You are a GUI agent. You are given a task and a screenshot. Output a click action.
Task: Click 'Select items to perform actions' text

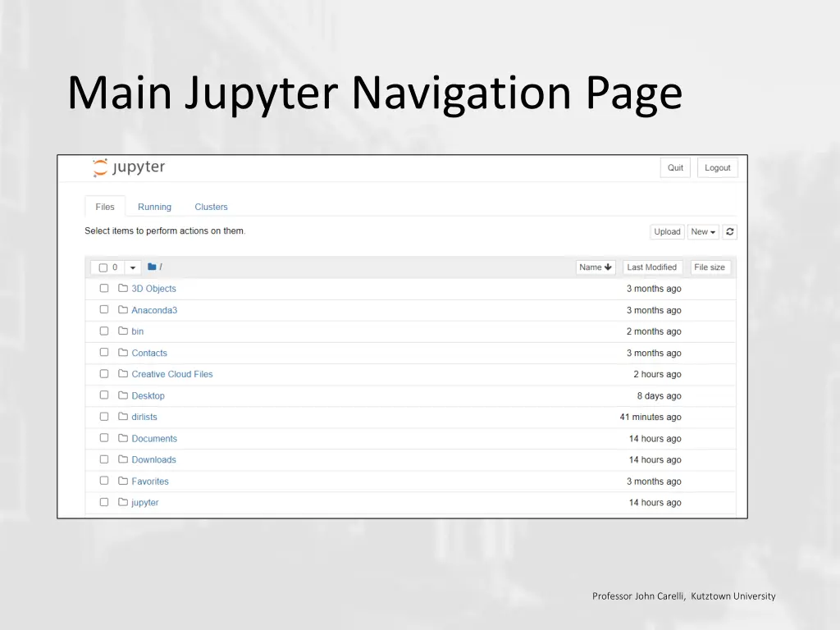165,231
